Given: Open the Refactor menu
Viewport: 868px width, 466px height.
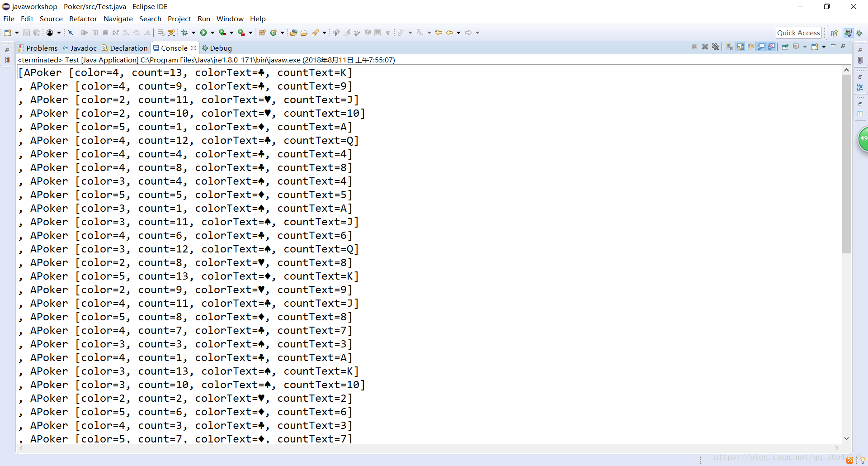Looking at the screenshot, I should pos(83,19).
